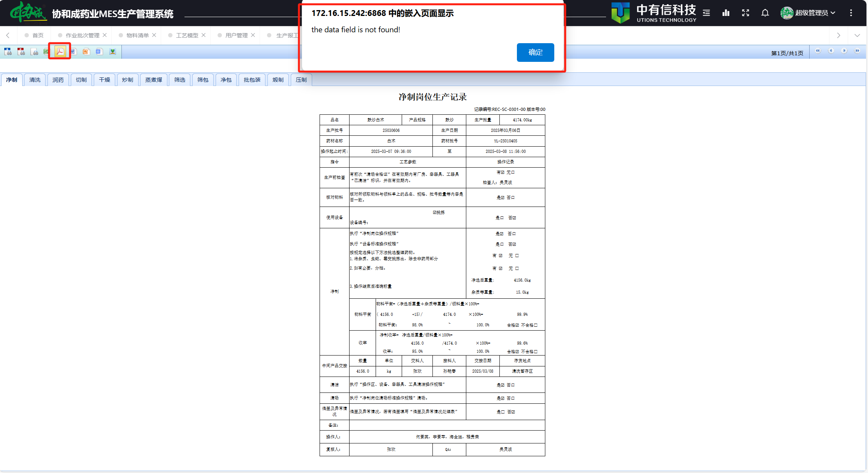Expand 超级管理员 user dropdown
Viewport: 868px width, 473px height.
tap(811, 13)
